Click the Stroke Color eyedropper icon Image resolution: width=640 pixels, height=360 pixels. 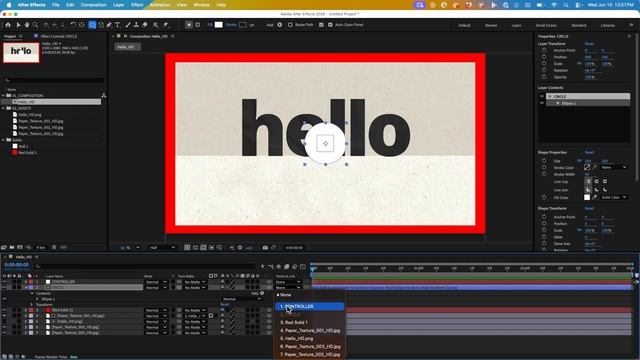(595, 167)
